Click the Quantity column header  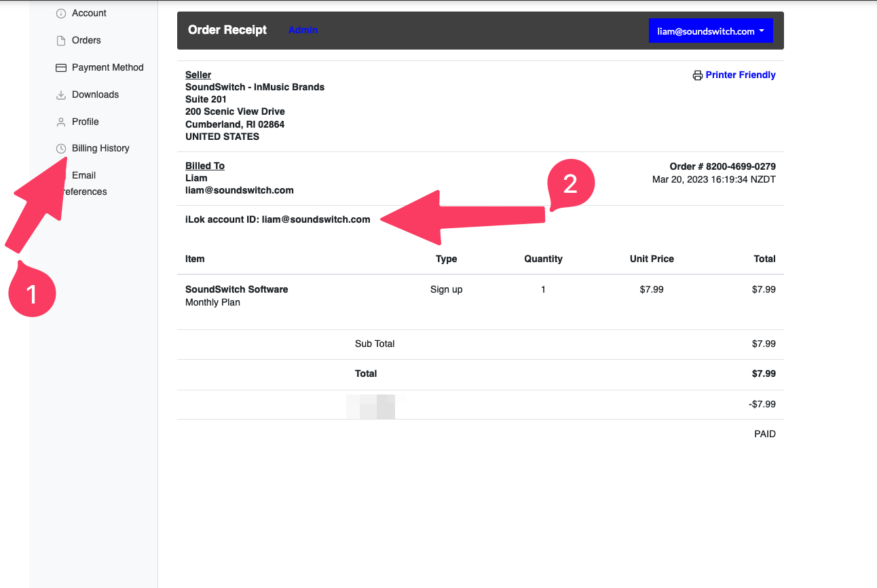tap(543, 259)
